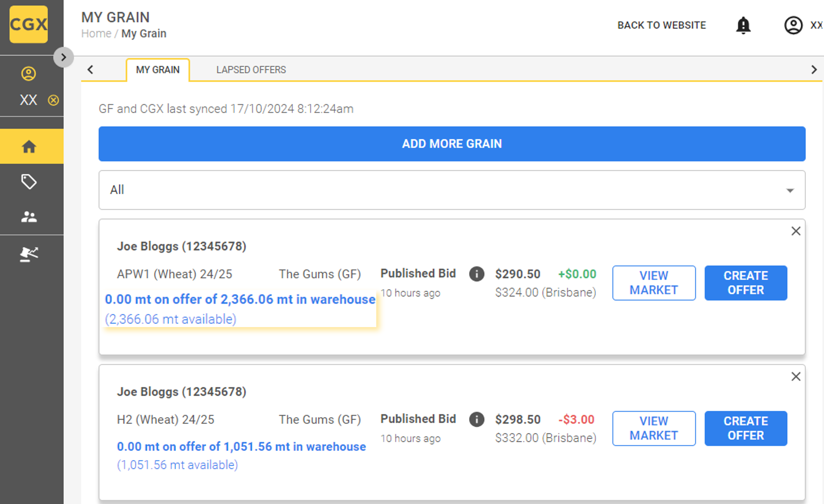Open the All filter dropdown
Screen dimensions: 824x504
[452, 190]
